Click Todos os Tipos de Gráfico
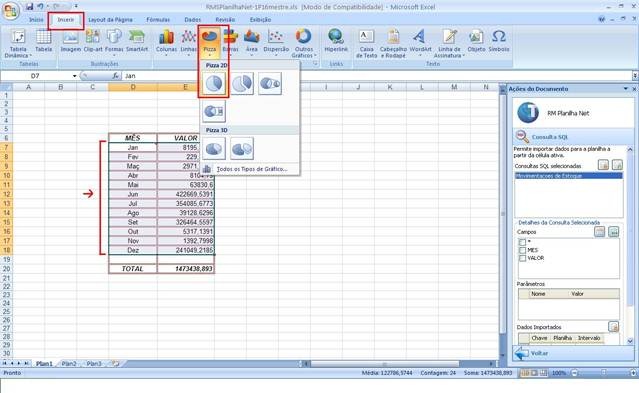The height and width of the screenshot is (393, 639). click(x=251, y=169)
